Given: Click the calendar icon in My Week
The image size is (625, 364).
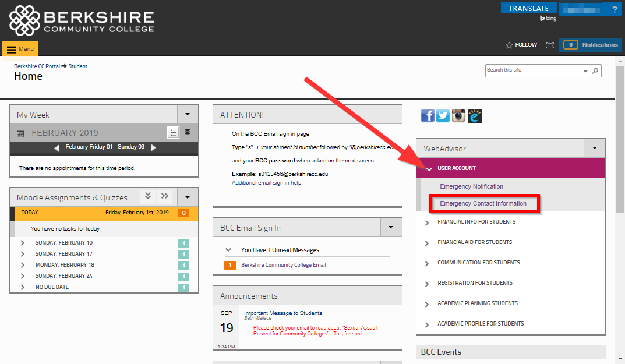Looking at the screenshot, I should coord(20,133).
